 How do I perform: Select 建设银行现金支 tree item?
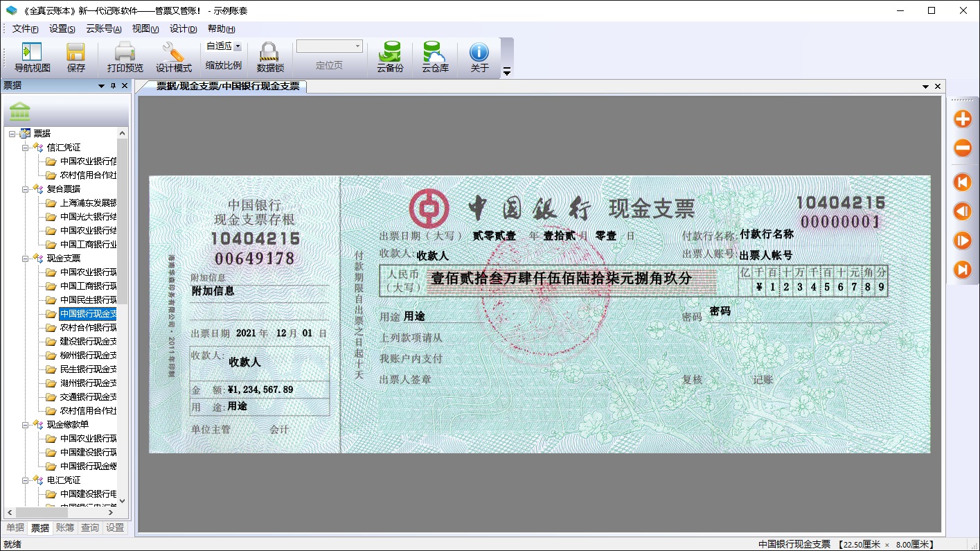pos(88,341)
